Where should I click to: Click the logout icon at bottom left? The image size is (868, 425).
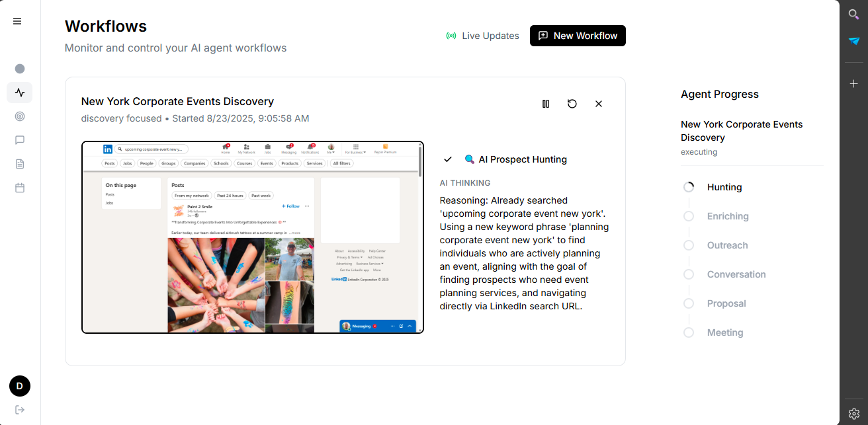click(20, 410)
